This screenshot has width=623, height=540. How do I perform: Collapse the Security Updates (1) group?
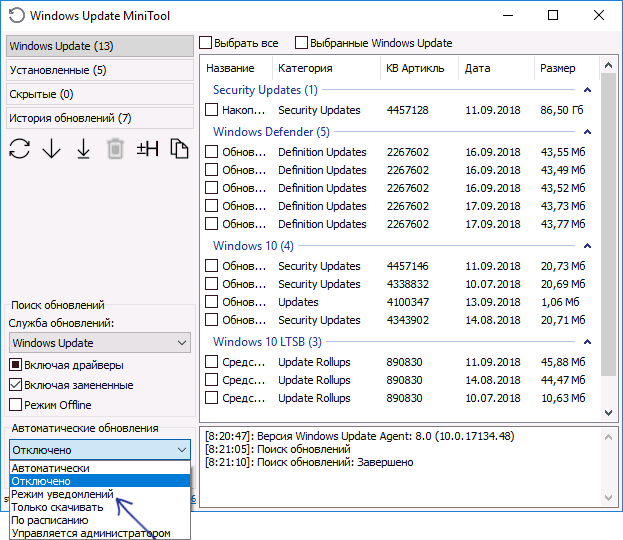[x=587, y=90]
